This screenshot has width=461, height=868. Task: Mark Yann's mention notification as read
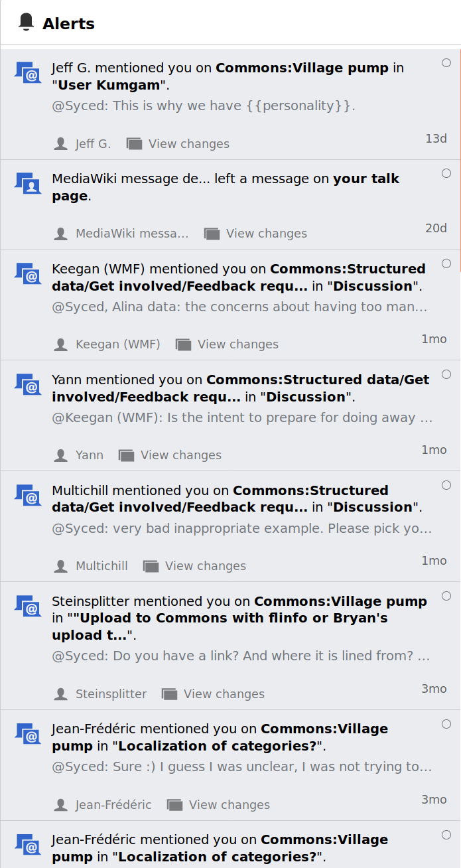coord(446,374)
